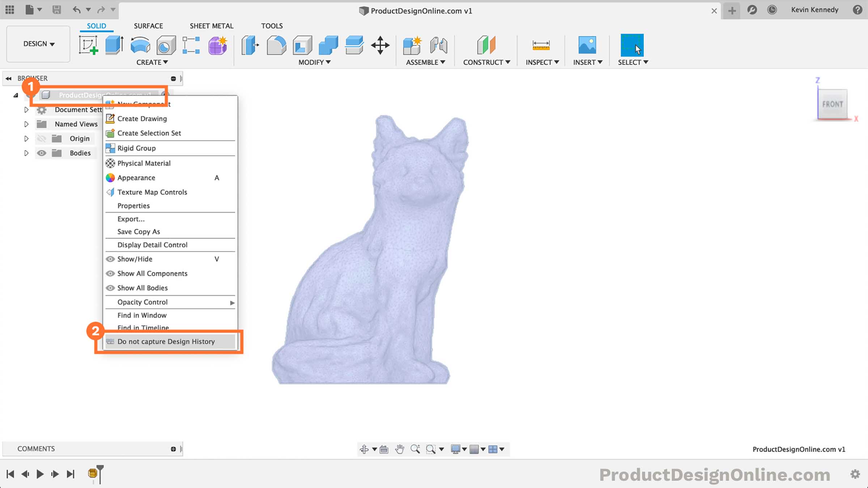868x488 pixels.
Task: Activate the Select tool icon
Action: (x=632, y=45)
